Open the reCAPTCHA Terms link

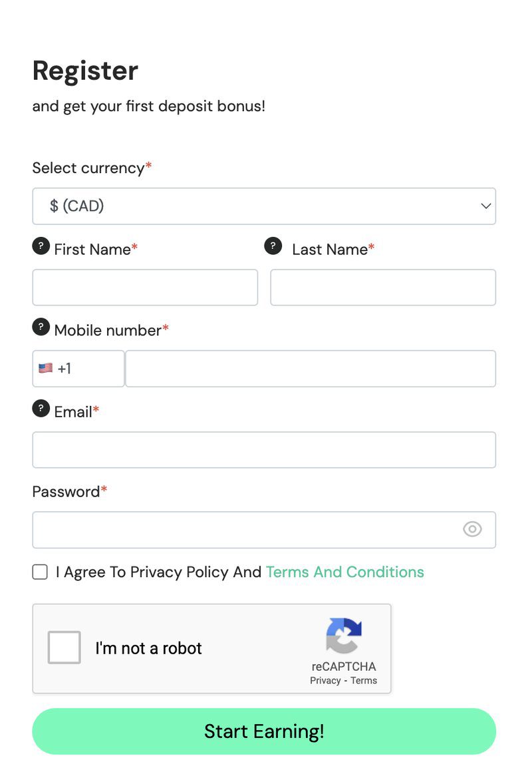[x=364, y=680]
